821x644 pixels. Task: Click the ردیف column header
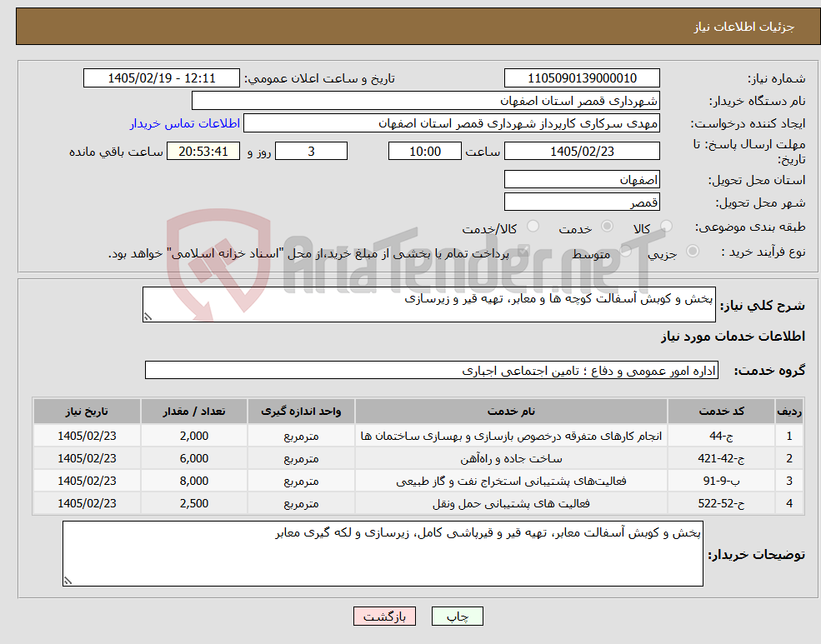tap(789, 412)
